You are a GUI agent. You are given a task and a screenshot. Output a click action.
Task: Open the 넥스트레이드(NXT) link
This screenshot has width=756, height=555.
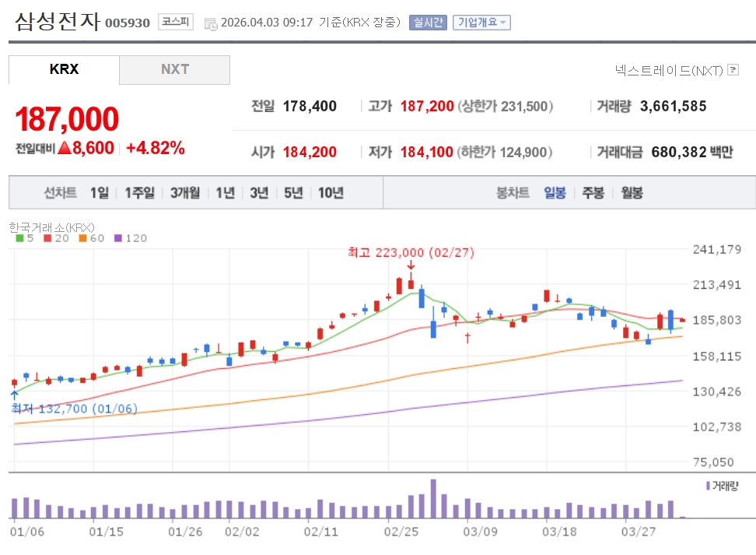(669, 70)
